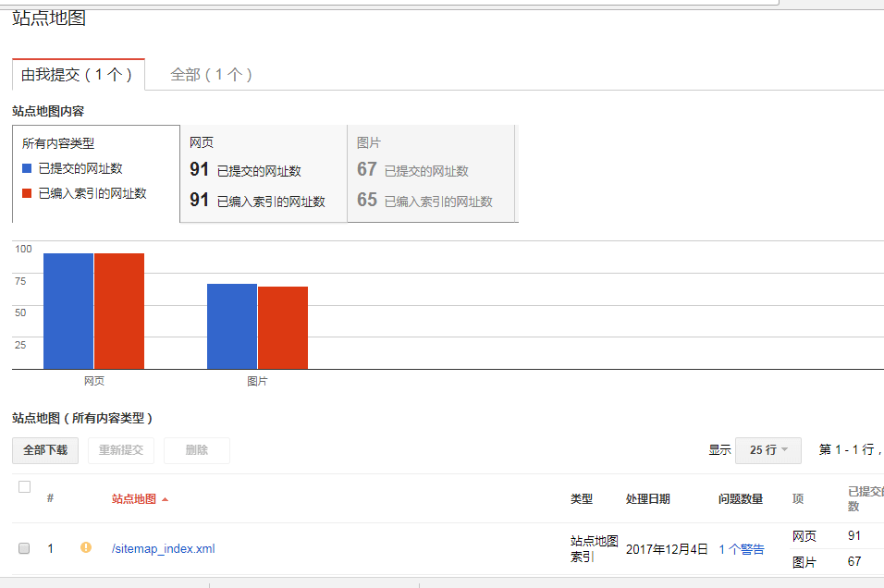Image resolution: width=884 pixels, height=588 pixels.
Task: Click the 65 indexed images count
Action: (367, 200)
